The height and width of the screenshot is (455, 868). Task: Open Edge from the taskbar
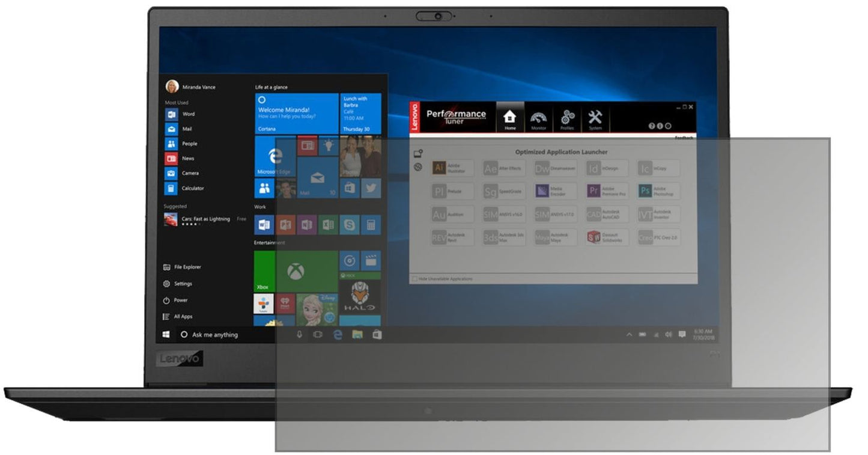pos(338,335)
